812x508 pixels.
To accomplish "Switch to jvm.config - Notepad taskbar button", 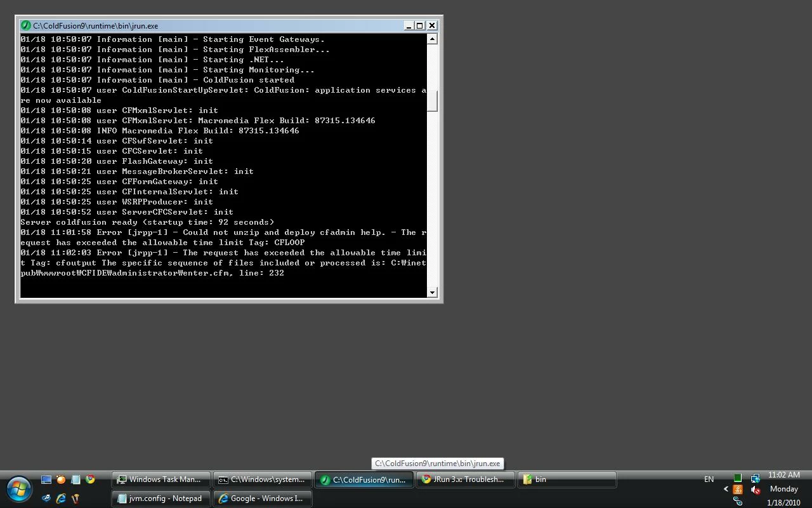I will (161, 498).
